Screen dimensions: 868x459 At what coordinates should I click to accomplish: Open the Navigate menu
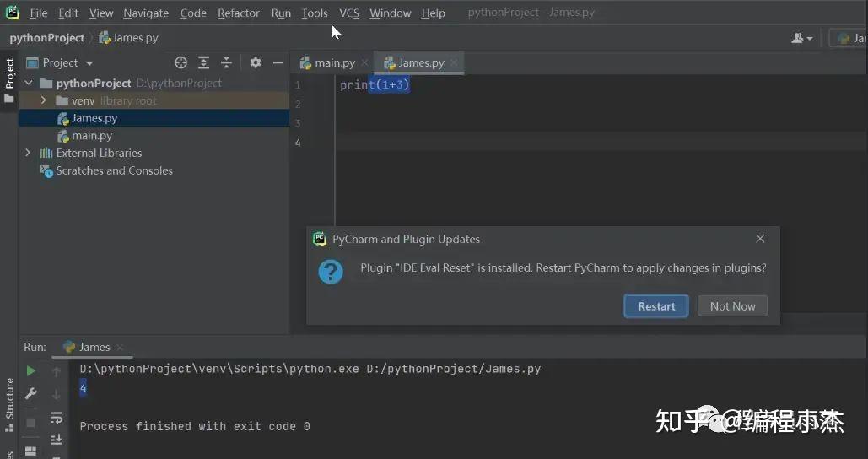146,13
